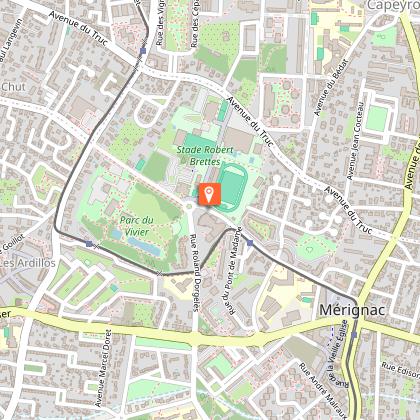The height and width of the screenshot is (420, 420).
Task: Click the Avenue du Bédat street label
Action: click(x=331, y=88)
